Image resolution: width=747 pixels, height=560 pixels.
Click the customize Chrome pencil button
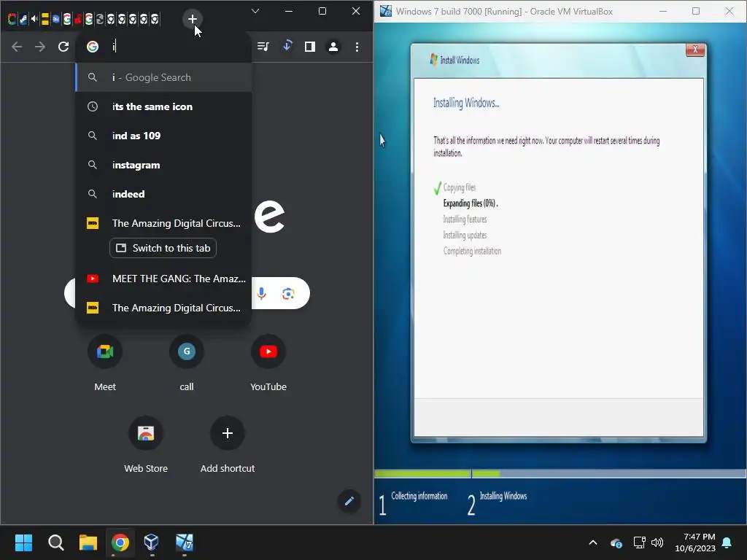tap(349, 501)
